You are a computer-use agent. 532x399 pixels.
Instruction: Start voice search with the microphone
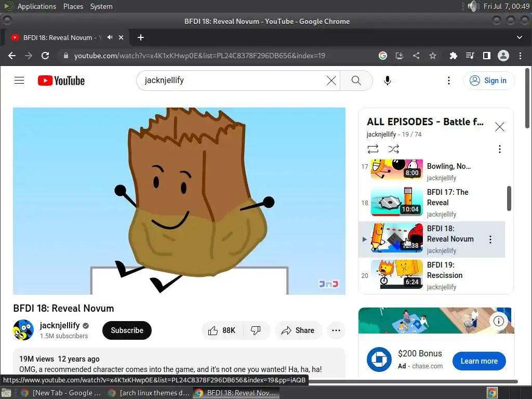point(387,81)
